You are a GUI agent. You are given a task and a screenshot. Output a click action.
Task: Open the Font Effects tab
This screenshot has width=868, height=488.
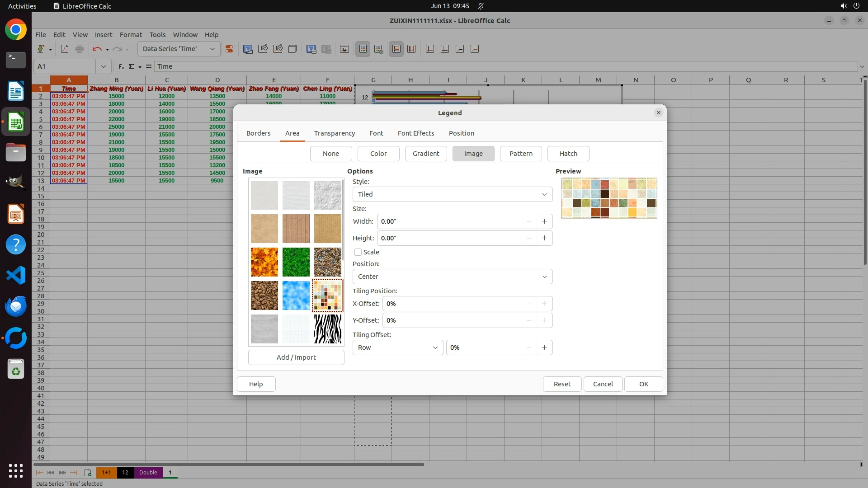pyautogui.click(x=416, y=133)
